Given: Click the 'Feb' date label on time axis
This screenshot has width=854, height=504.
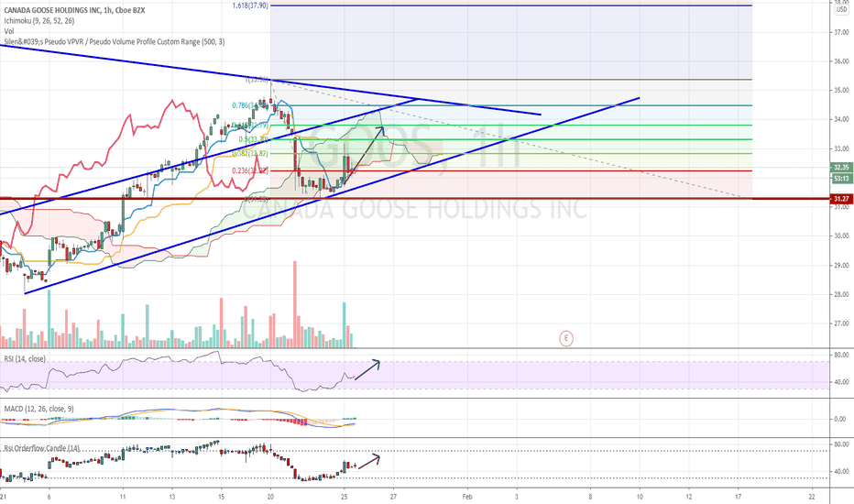Looking at the screenshot, I should point(466,497).
